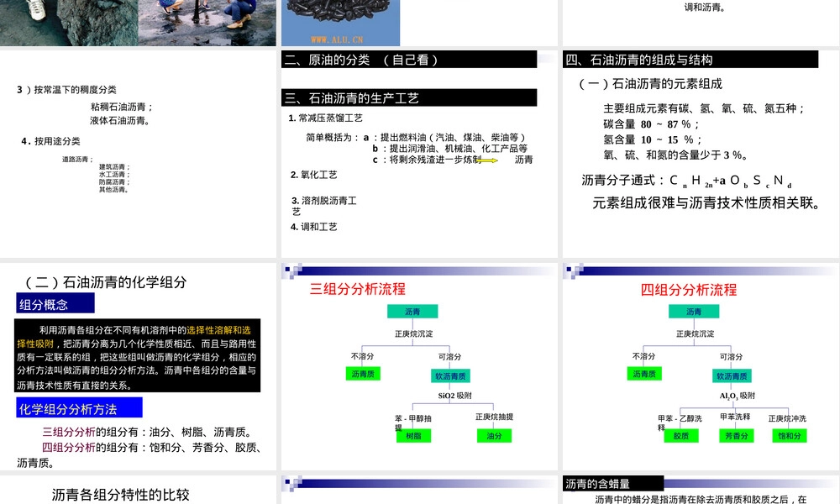Click the text '调和沥青。' on the top-right slide
This screenshot has height=504, width=840.
pyautogui.click(x=705, y=8)
